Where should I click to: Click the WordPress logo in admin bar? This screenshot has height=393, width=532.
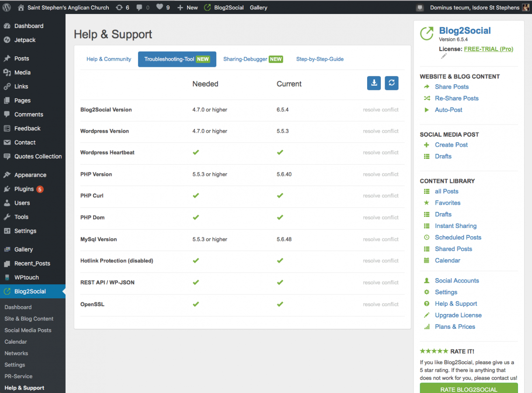click(7, 7)
